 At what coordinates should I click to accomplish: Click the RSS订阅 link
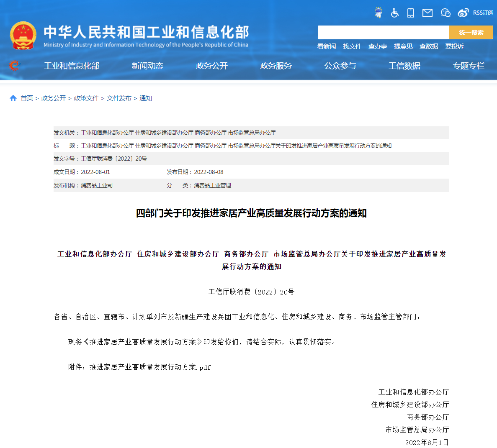point(483,13)
